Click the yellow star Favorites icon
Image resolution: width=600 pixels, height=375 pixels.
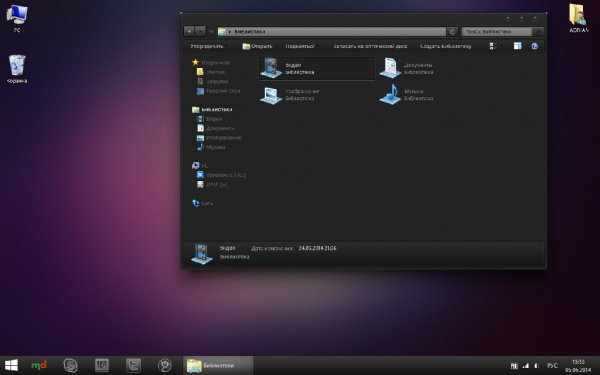(x=196, y=62)
